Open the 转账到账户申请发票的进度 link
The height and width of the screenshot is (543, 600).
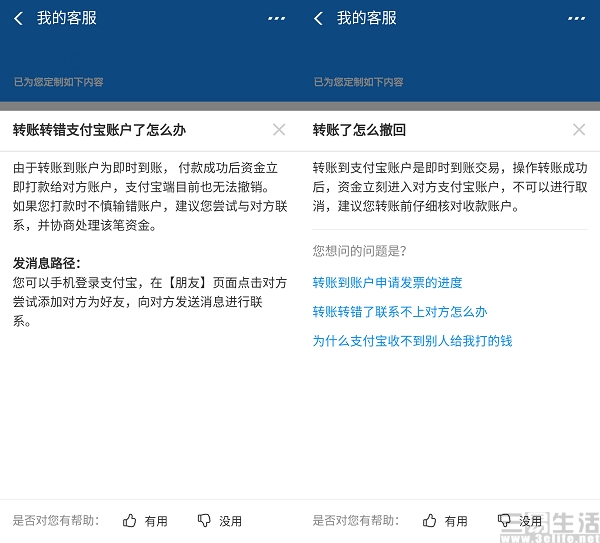coord(387,283)
